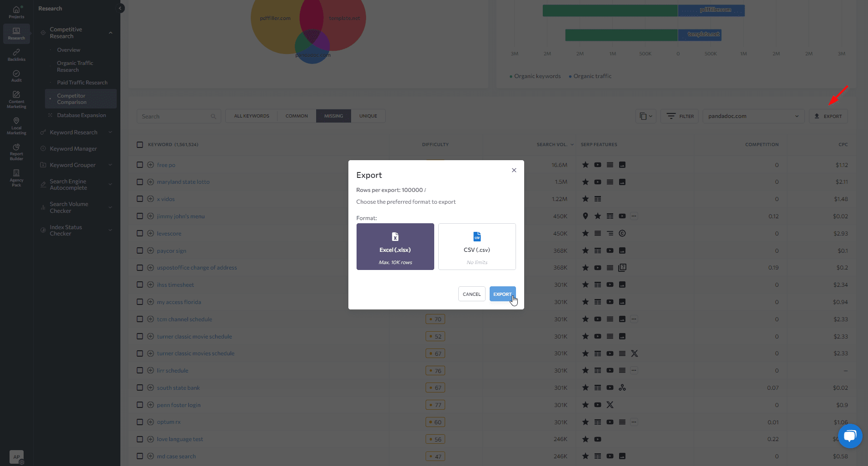
Task: Collapse the Research sidebar panel arrow
Action: click(x=120, y=8)
